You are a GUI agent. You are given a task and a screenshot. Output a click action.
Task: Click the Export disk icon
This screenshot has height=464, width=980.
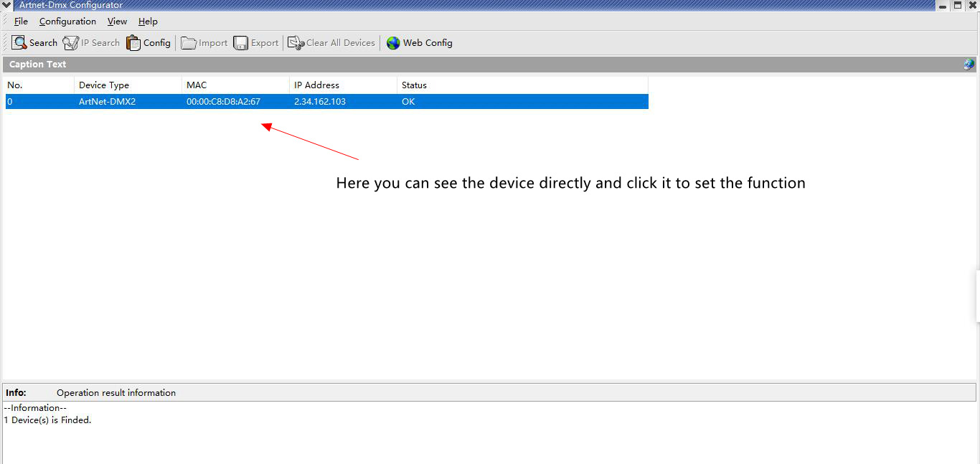[x=241, y=43]
